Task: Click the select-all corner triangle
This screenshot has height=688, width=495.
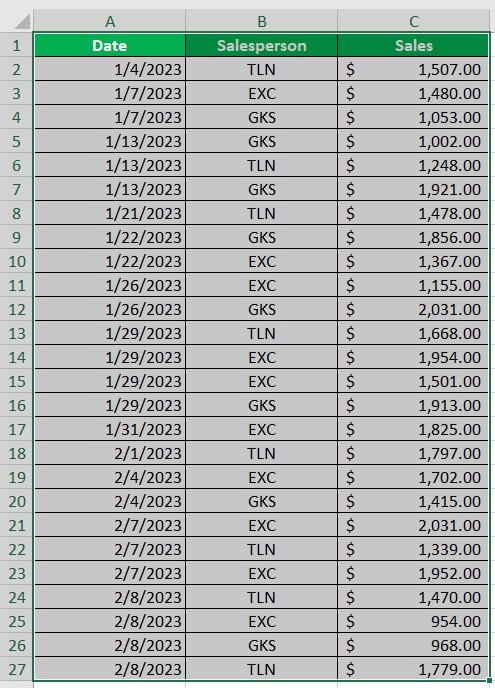Action: point(23,22)
